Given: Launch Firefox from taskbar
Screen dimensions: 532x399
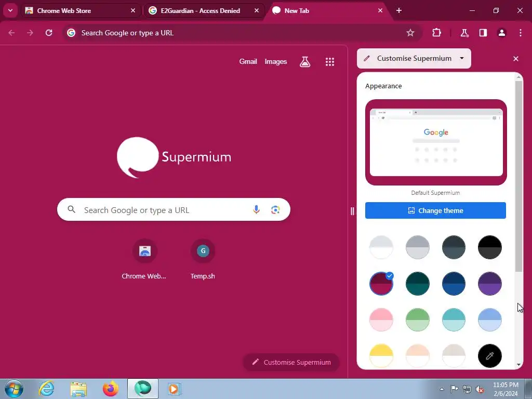Looking at the screenshot, I should [x=111, y=389].
